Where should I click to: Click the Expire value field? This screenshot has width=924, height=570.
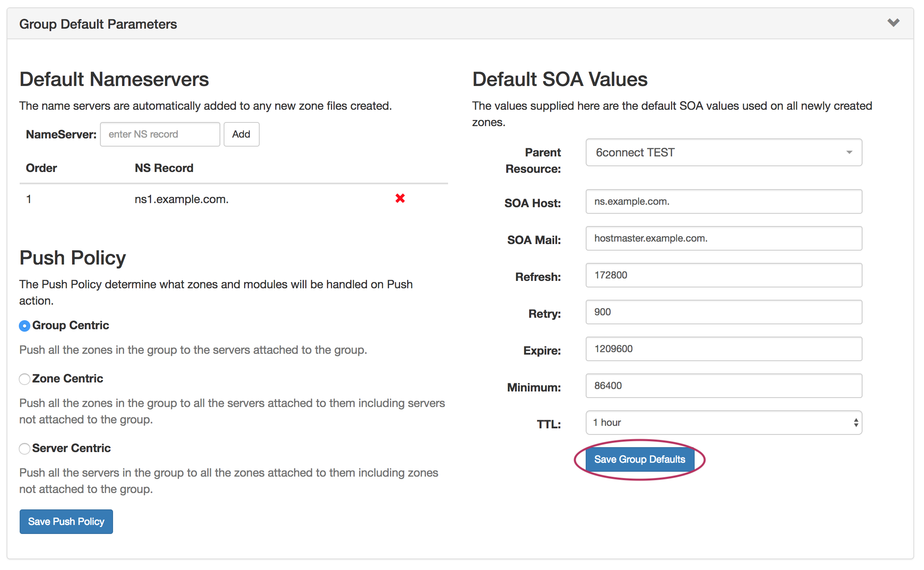[723, 349]
